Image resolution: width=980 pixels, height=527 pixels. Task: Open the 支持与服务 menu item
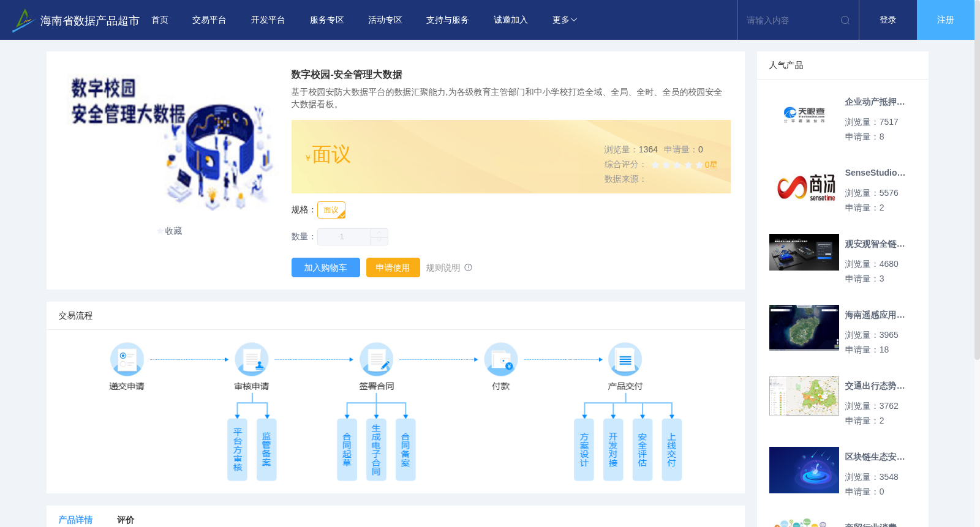(x=448, y=20)
